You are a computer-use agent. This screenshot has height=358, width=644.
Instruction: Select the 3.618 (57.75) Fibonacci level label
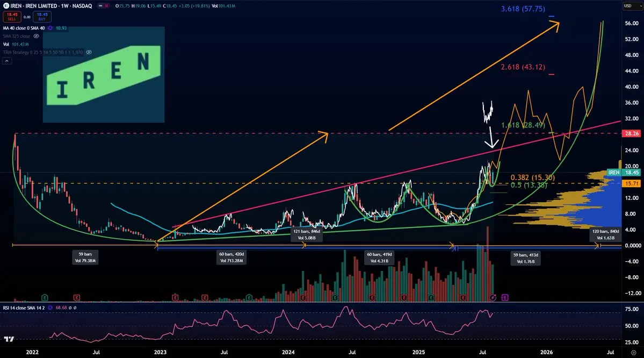click(x=523, y=9)
